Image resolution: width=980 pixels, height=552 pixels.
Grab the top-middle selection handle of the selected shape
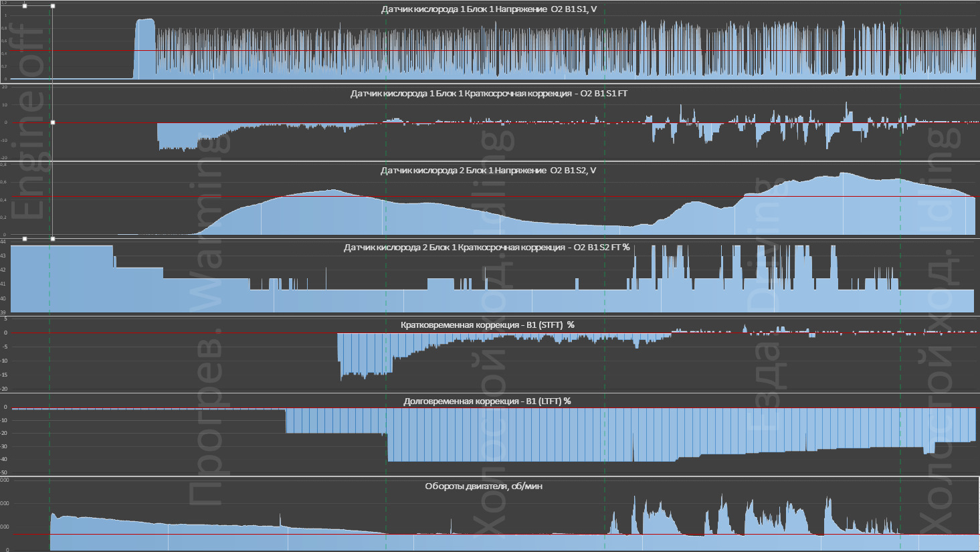point(25,6)
